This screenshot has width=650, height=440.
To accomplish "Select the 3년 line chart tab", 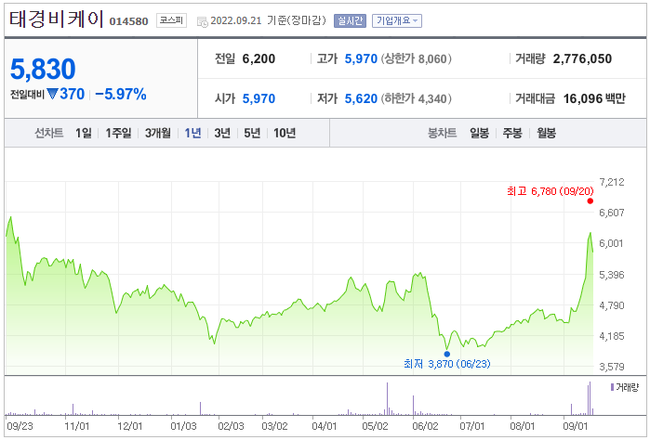I will click(222, 133).
